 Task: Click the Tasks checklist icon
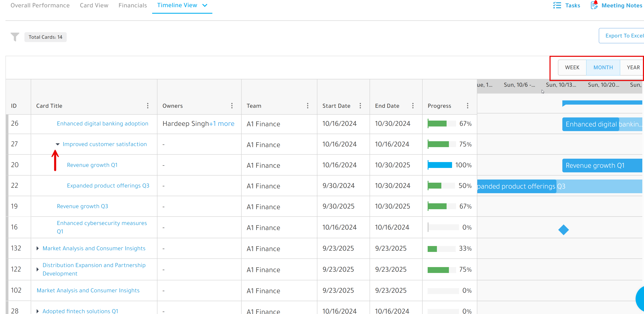[x=557, y=5]
